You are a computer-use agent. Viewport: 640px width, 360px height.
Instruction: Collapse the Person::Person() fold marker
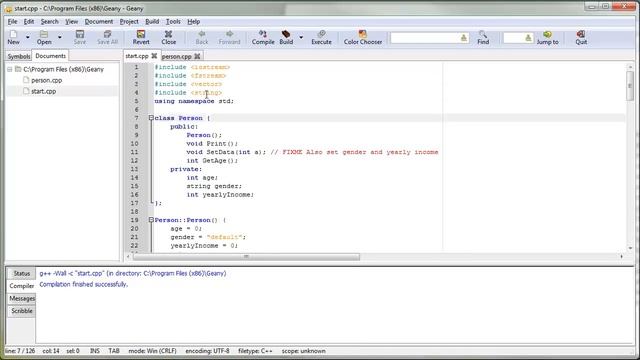pyautogui.click(x=151, y=220)
